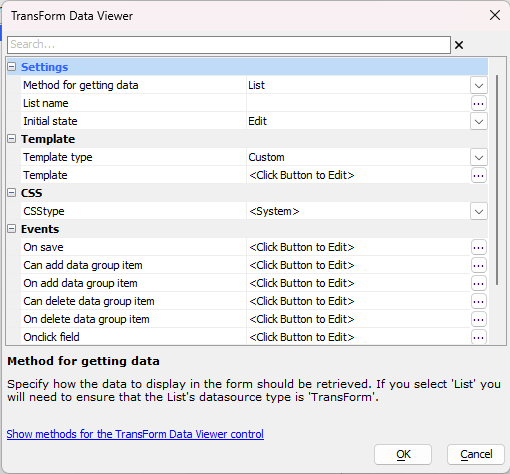Open editor for Can add data group item
The image size is (510, 474).
click(x=479, y=265)
